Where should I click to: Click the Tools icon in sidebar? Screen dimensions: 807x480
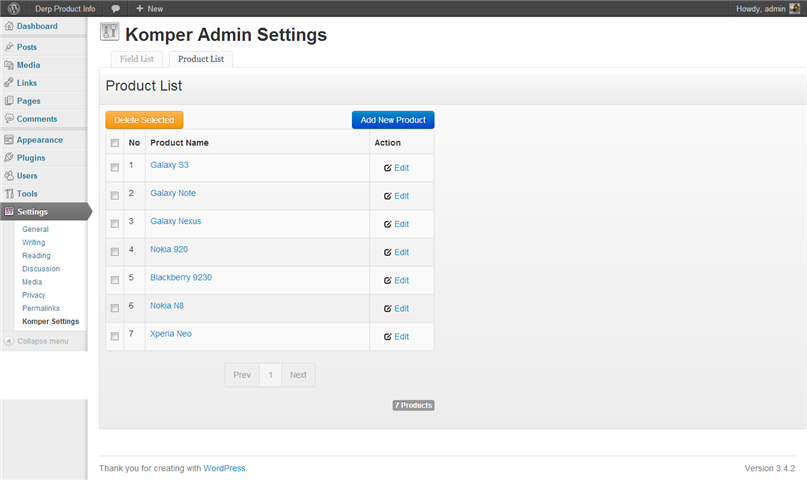pos(9,193)
